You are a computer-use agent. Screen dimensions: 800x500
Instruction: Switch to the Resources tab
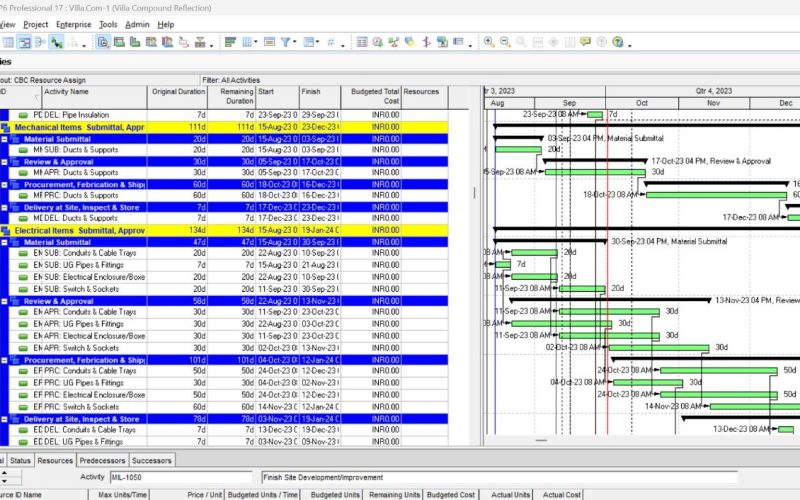55,460
